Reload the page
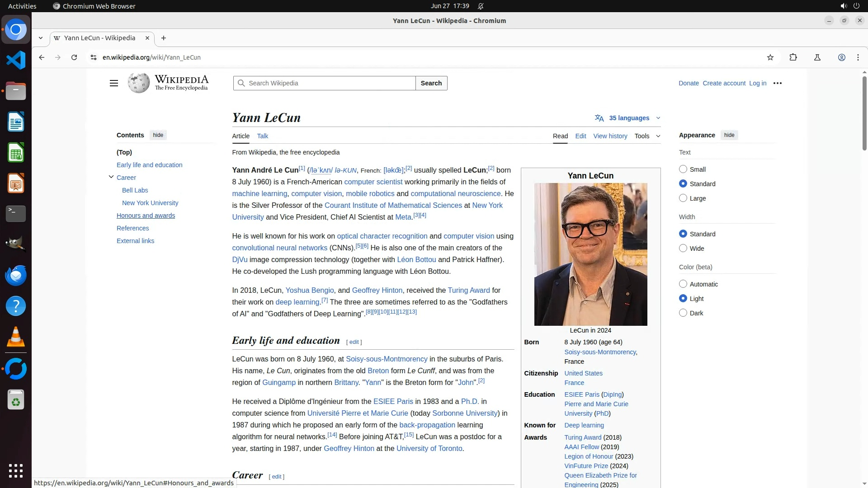The image size is (868, 488). click(x=74, y=57)
